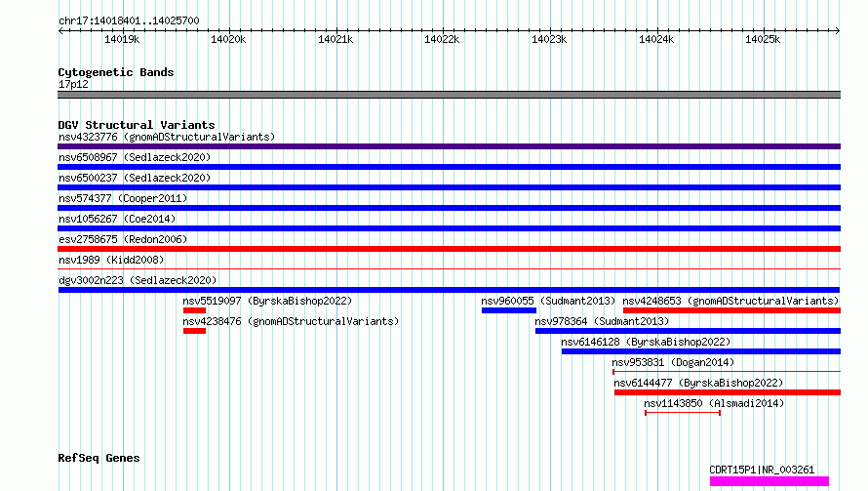The image size is (868, 491).
Task: Click the RefSeq Genes track title
Action: 99,458
